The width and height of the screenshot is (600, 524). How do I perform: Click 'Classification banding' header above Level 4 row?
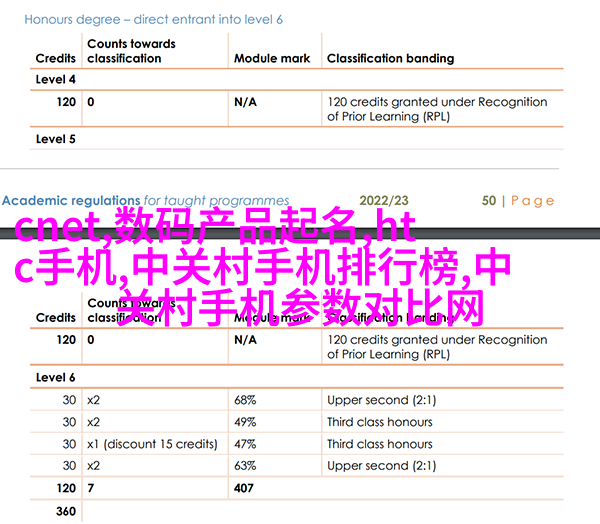[x=390, y=58]
